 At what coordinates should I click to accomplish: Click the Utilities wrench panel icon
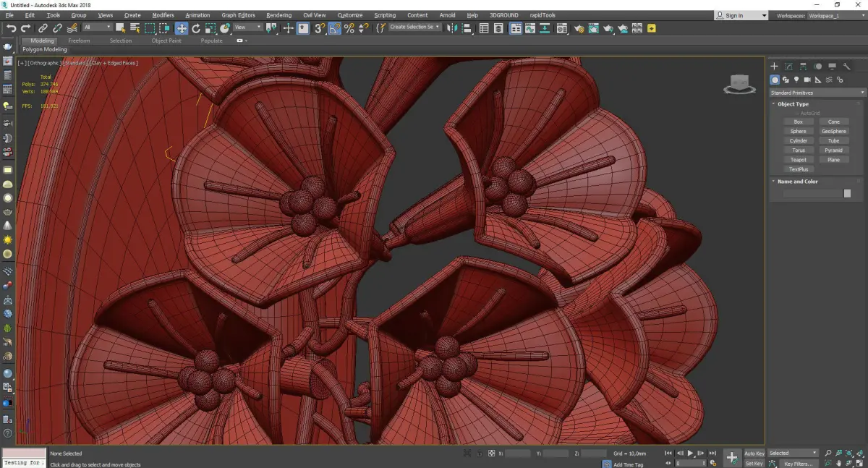[x=846, y=67]
